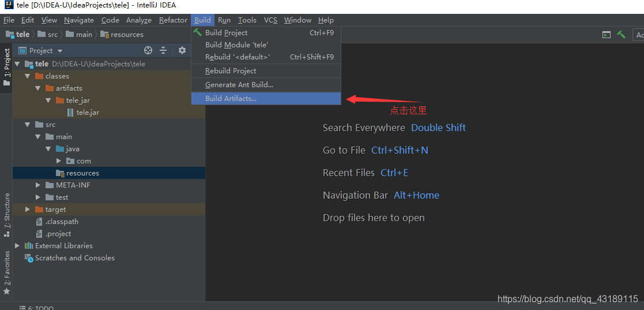Image resolution: width=644 pixels, height=310 pixels.
Task: Open the 6: TODO bottom tool window
Action: (x=36, y=308)
